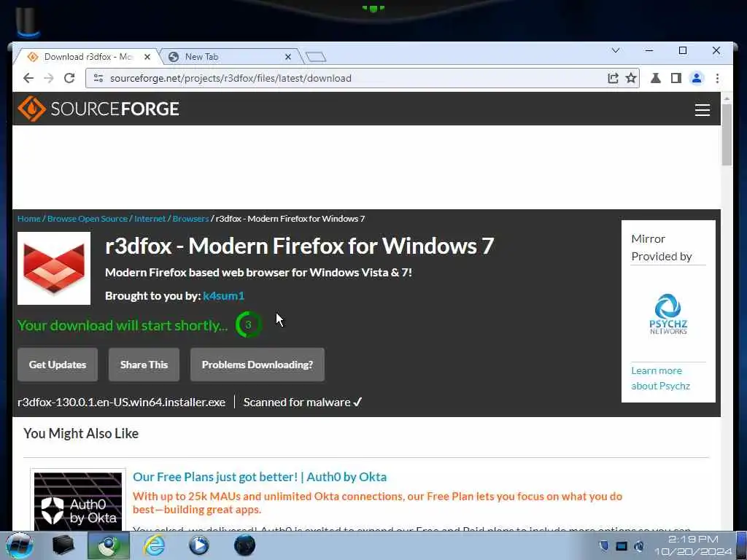Click the Scanned for malware text
747x560 pixels.
coord(303,402)
